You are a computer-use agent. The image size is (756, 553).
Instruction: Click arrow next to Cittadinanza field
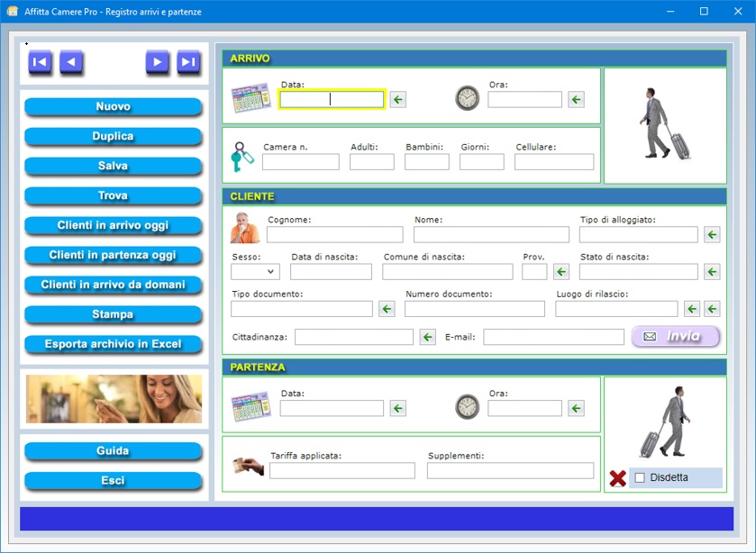(x=428, y=337)
